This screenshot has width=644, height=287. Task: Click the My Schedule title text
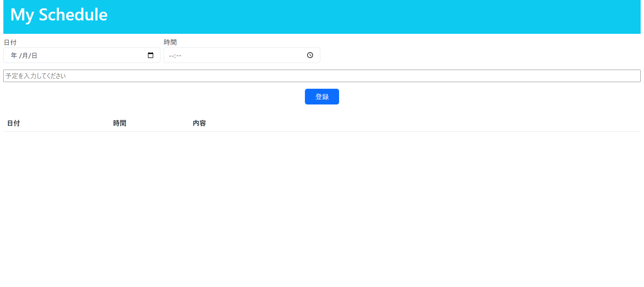[59, 15]
